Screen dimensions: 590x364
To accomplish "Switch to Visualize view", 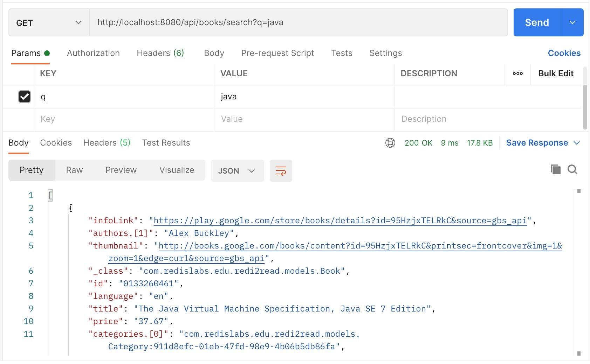I will (177, 170).
